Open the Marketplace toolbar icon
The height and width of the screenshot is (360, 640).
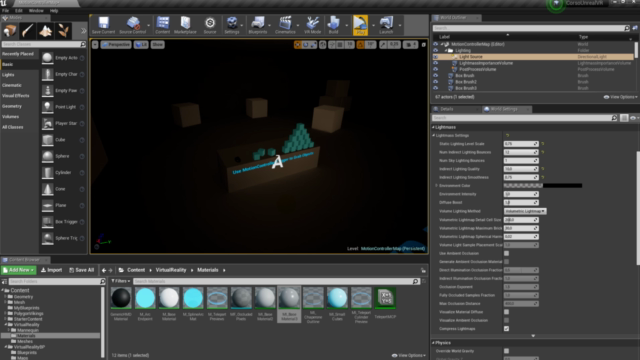pos(185,25)
